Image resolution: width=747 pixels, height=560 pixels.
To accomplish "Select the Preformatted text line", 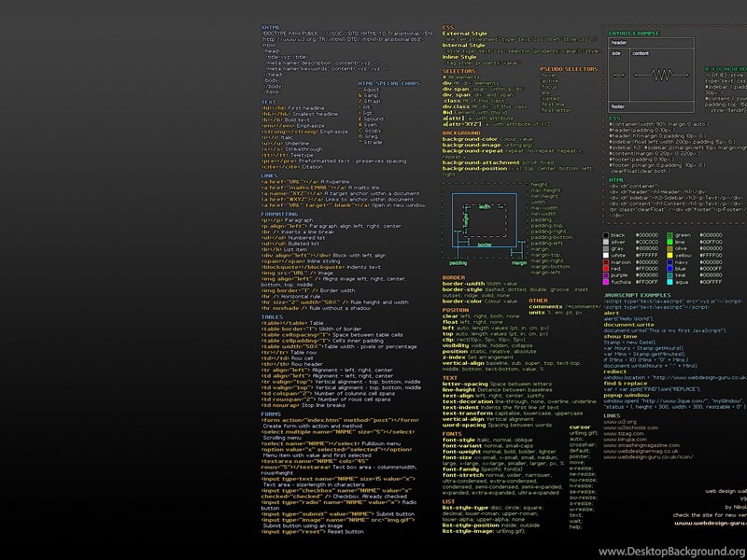I will coord(333,161).
